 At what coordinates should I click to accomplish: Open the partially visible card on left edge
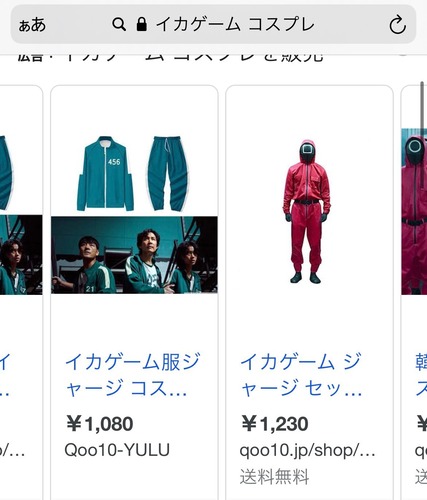(21, 292)
